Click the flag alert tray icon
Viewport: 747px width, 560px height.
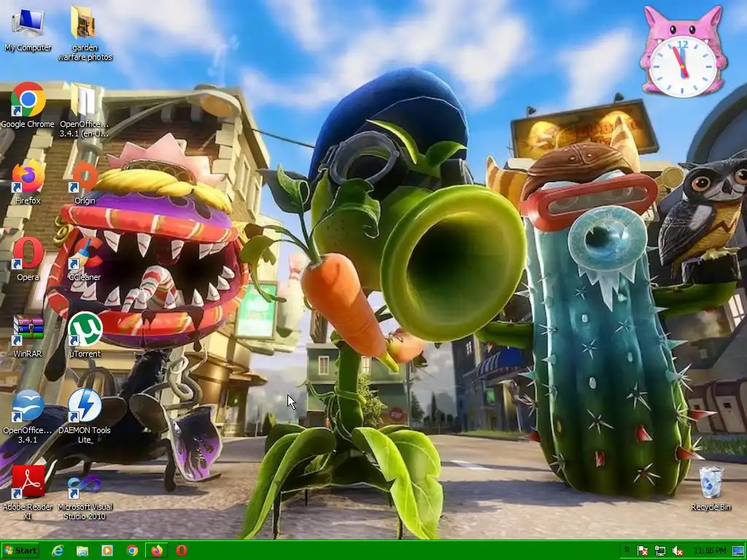tap(642, 551)
